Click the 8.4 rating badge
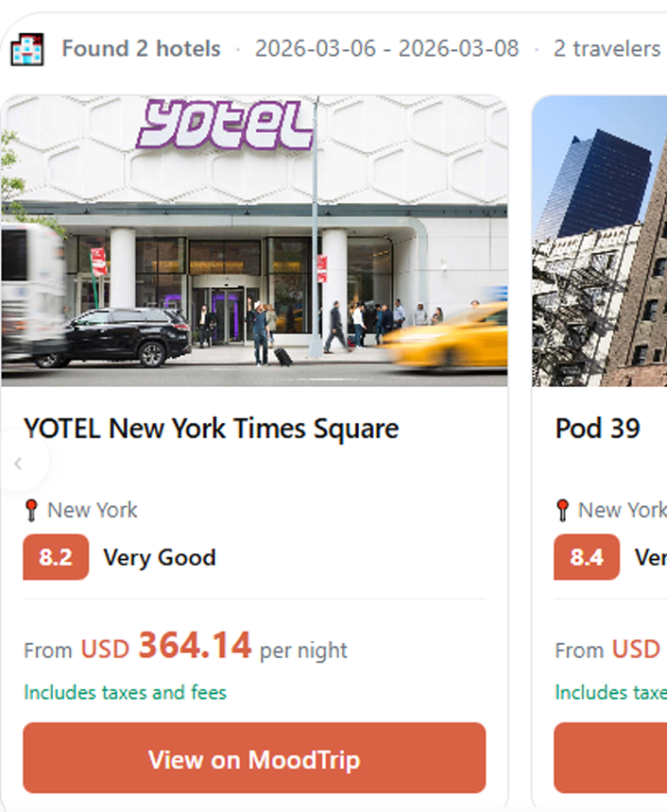 pyautogui.click(x=587, y=557)
